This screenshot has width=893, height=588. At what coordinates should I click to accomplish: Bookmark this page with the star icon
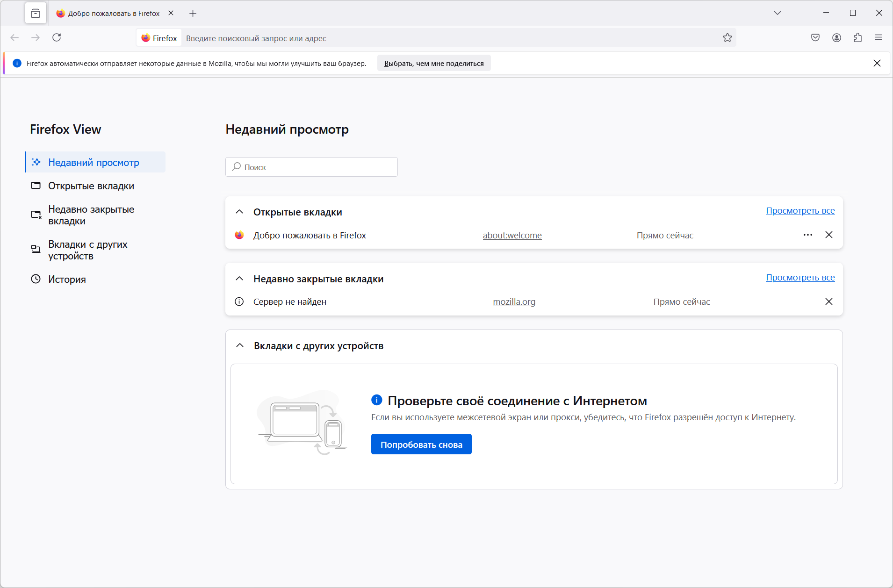point(727,38)
